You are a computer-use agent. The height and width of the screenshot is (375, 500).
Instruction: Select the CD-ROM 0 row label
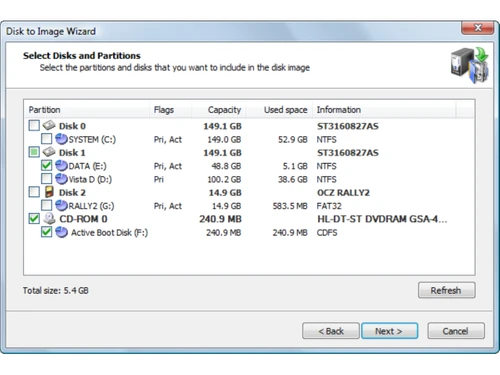click(x=83, y=219)
